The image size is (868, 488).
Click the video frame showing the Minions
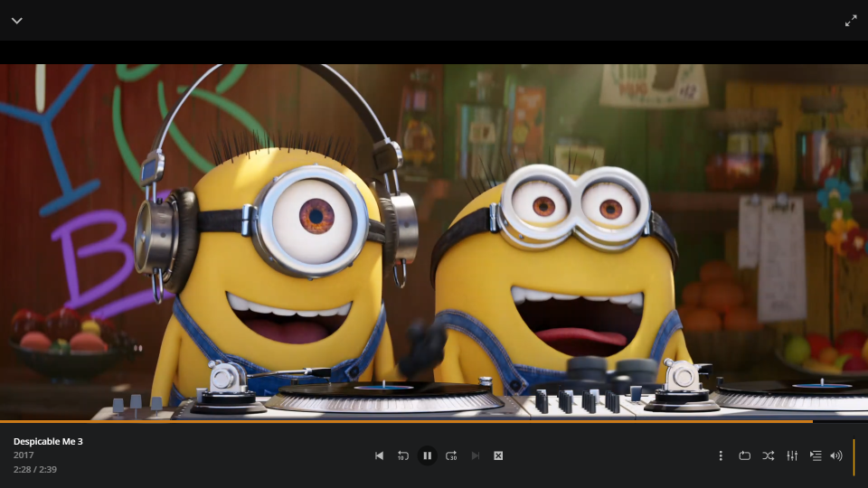pyautogui.click(x=434, y=242)
